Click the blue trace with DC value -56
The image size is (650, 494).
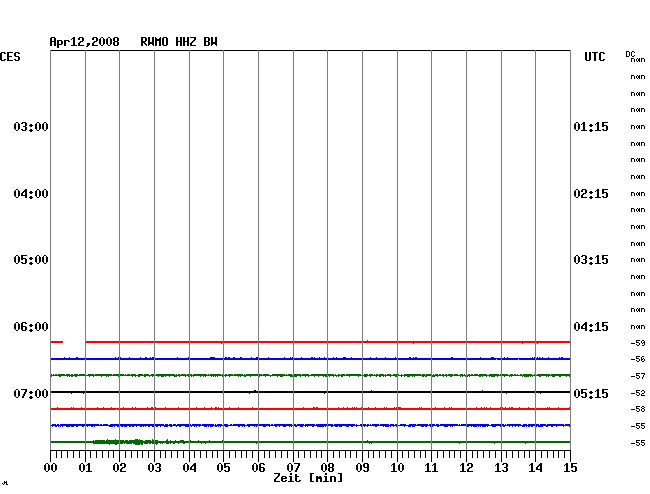click(x=310, y=358)
